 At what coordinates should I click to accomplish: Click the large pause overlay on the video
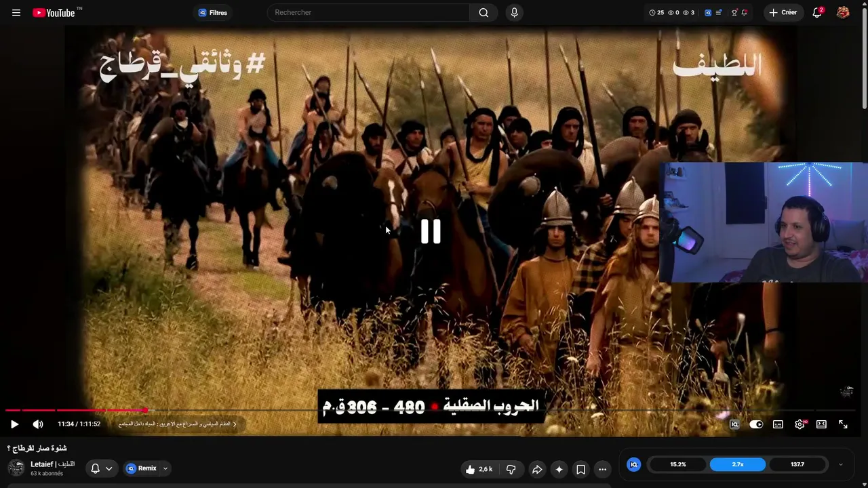point(431,232)
